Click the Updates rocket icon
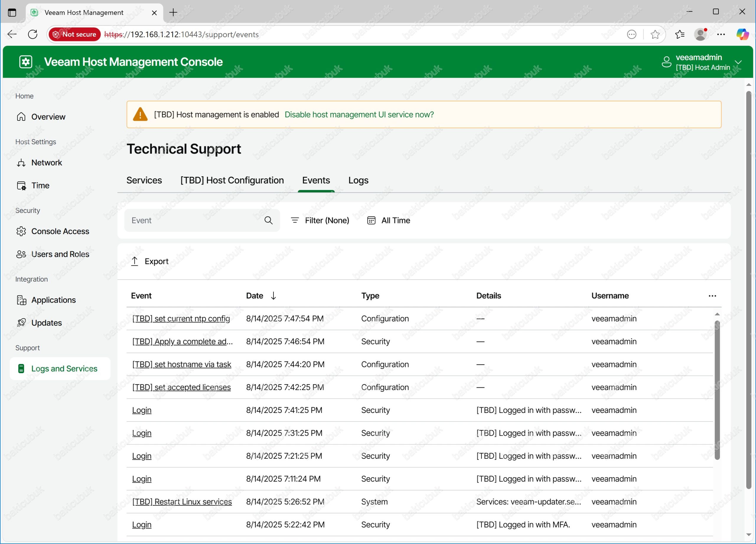Viewport: 756px width, 544px height. point(21,323)
